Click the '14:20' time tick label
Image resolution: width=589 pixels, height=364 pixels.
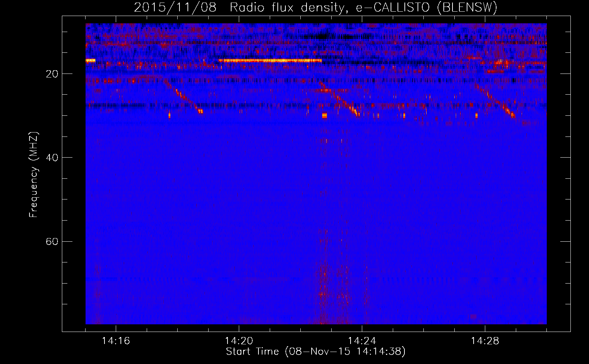239,341
